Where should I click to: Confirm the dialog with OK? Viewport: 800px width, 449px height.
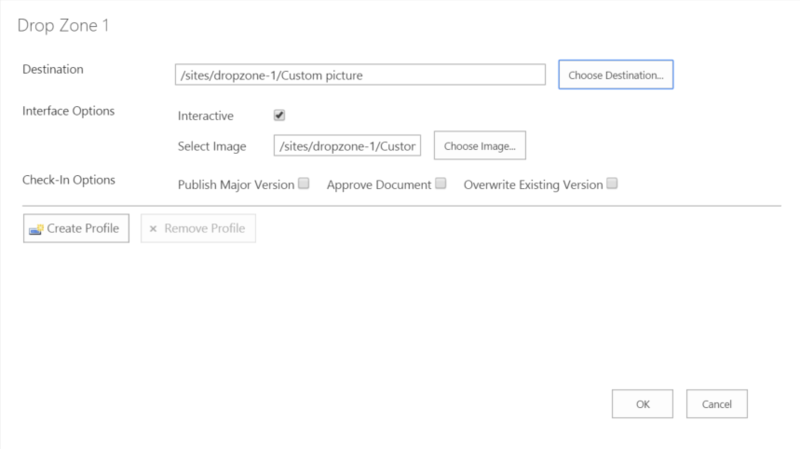643,404
